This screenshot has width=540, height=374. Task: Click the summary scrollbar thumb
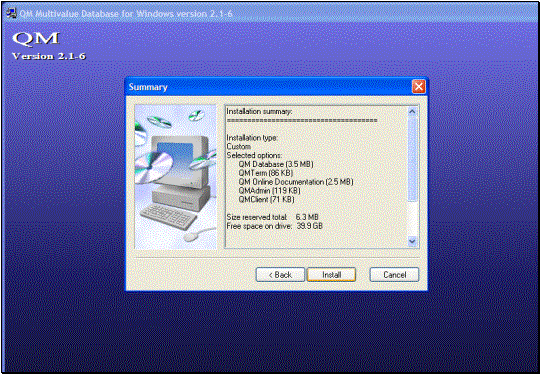412,159
